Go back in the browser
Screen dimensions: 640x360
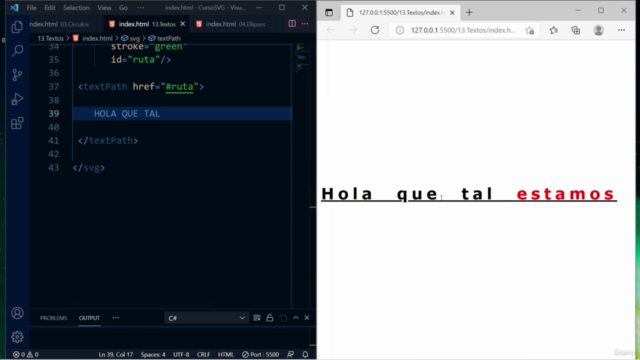331,30
